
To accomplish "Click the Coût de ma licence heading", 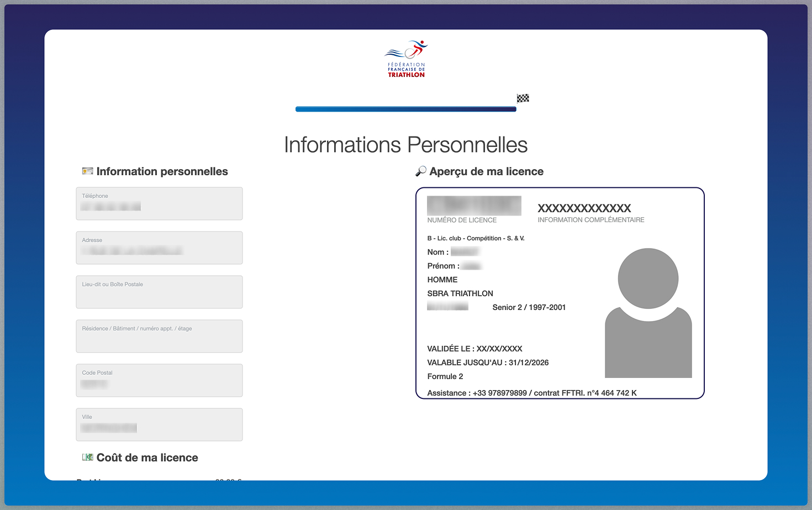I will (147, 458).
